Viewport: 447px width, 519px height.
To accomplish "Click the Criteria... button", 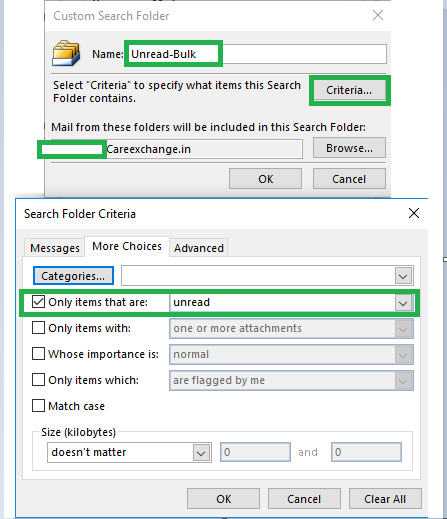I will tap(349, 90).
